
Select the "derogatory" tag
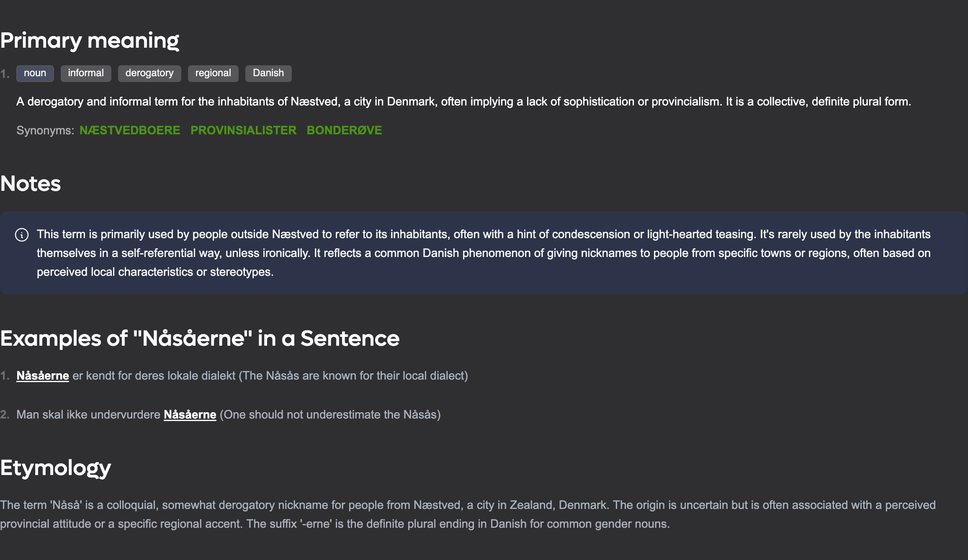click(x=149, y=73)
